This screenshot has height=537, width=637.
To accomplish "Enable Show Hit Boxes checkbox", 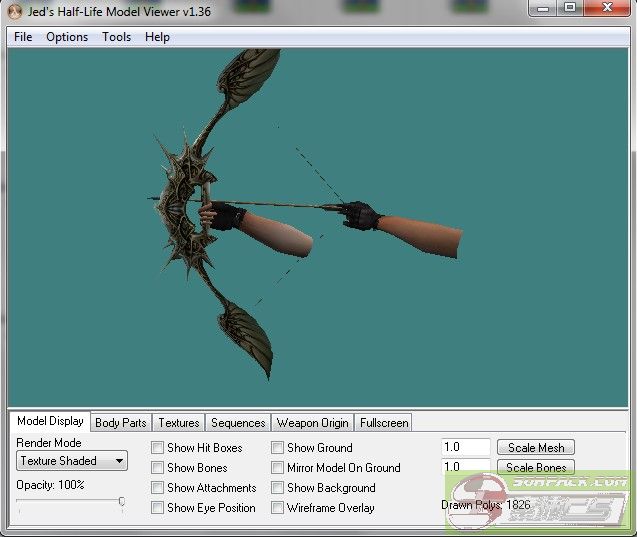I will pos(157,448).
